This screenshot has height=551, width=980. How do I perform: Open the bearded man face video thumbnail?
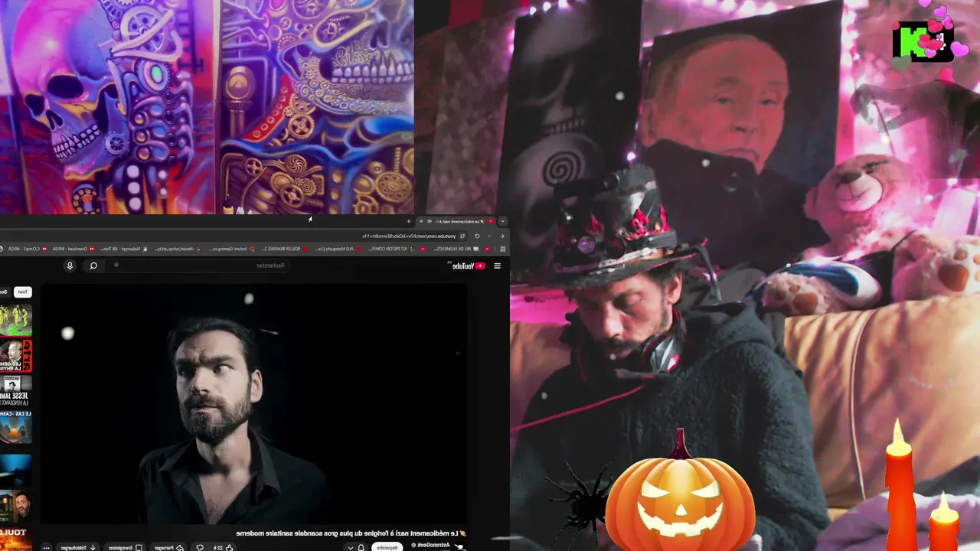tap(15, 506)
